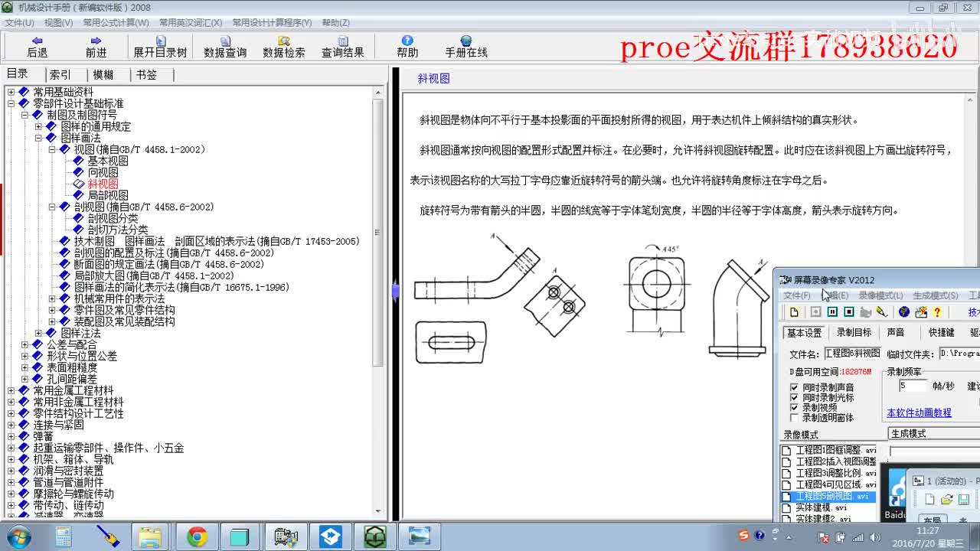Open Calculator from the taskbar
Screen dimensions: 980x551
pos(63,537)
